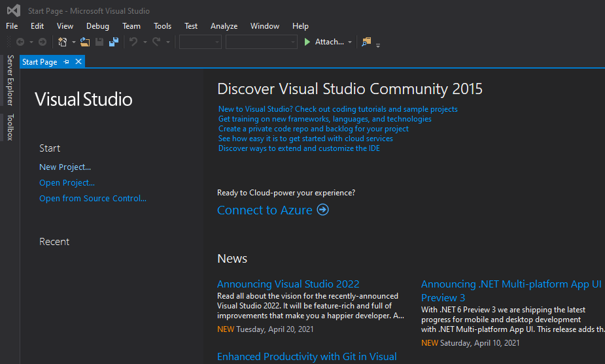Click the Save floppy disk icon
605x364 pixels.
99,42
